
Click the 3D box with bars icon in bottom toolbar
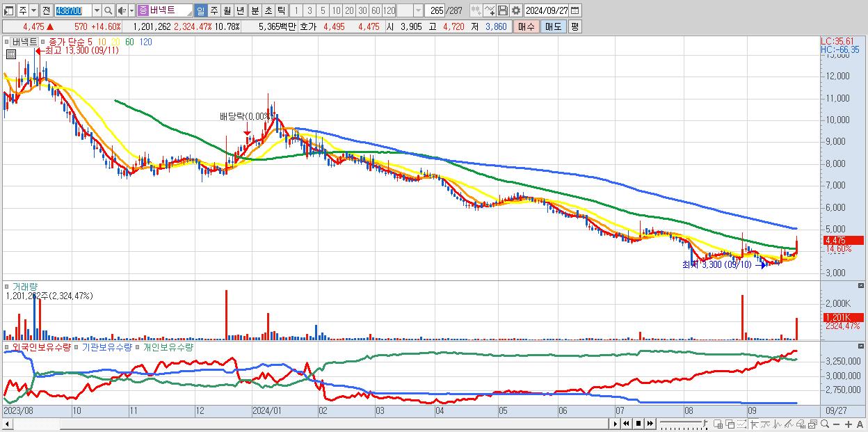pos(801,424)
